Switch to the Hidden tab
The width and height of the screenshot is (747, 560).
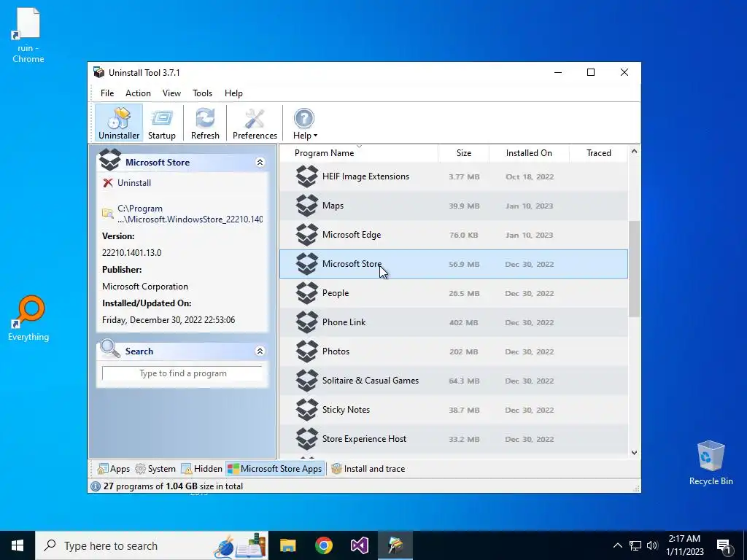click(201, 469)
